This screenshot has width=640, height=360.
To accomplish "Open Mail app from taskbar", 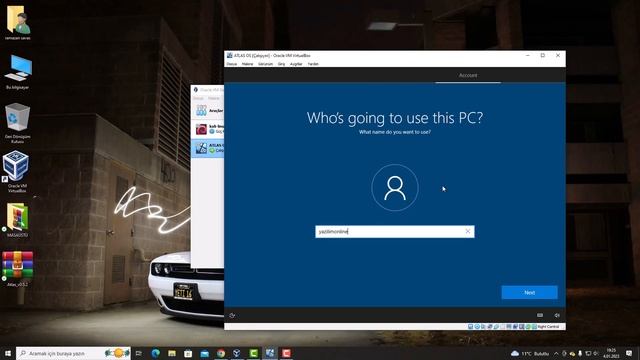I will coord(204,353).
